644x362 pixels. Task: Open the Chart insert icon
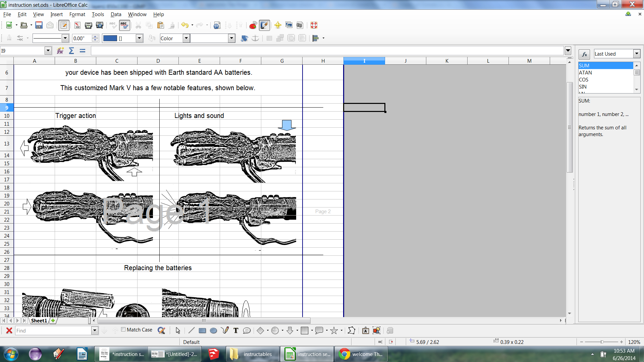(253, 25)
